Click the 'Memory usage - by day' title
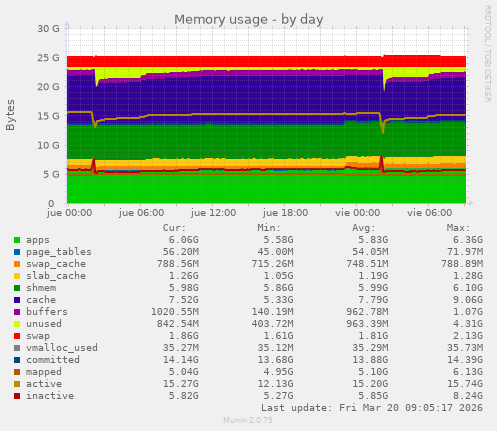This screenshot has width=497, height=431. [x=249, y=20]
